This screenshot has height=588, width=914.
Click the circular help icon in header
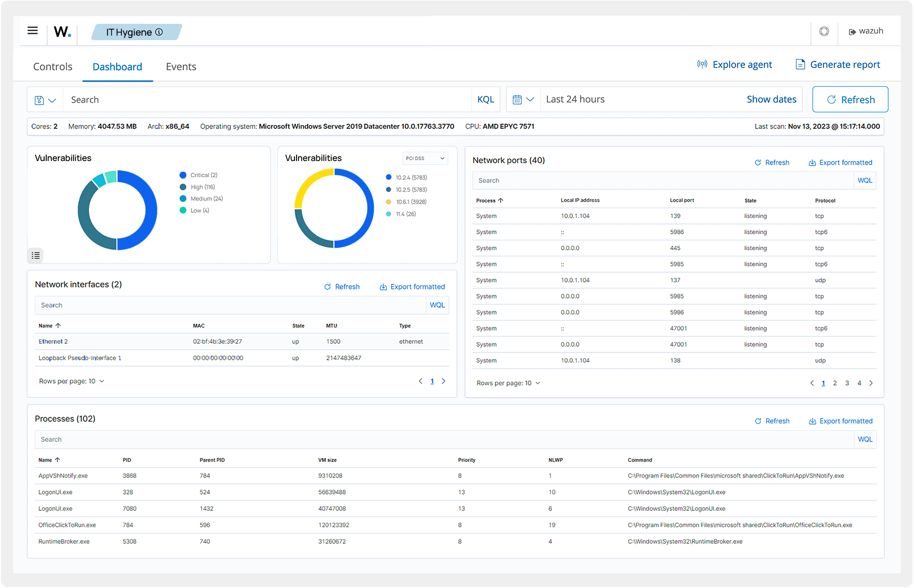click(x=824, y=31)
